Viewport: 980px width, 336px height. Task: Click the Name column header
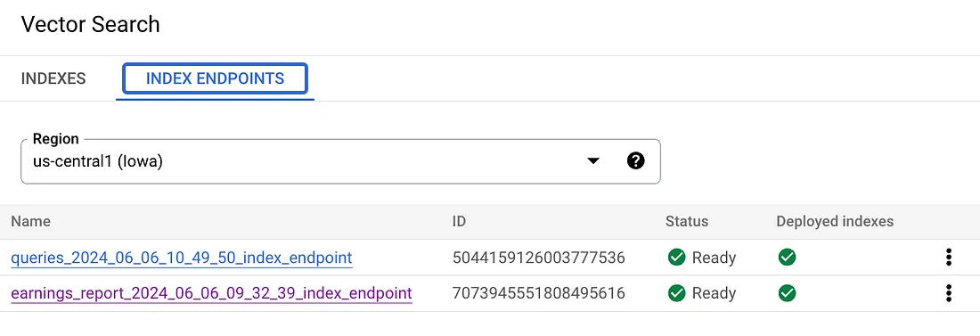[x=30, y=222]
